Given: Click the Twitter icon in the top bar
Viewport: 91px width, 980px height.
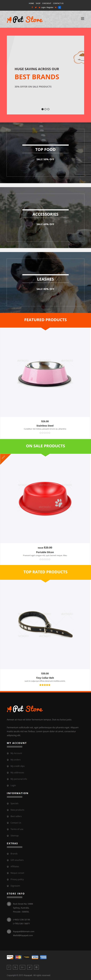Looking at the screenshot, I should pos(36,7).
